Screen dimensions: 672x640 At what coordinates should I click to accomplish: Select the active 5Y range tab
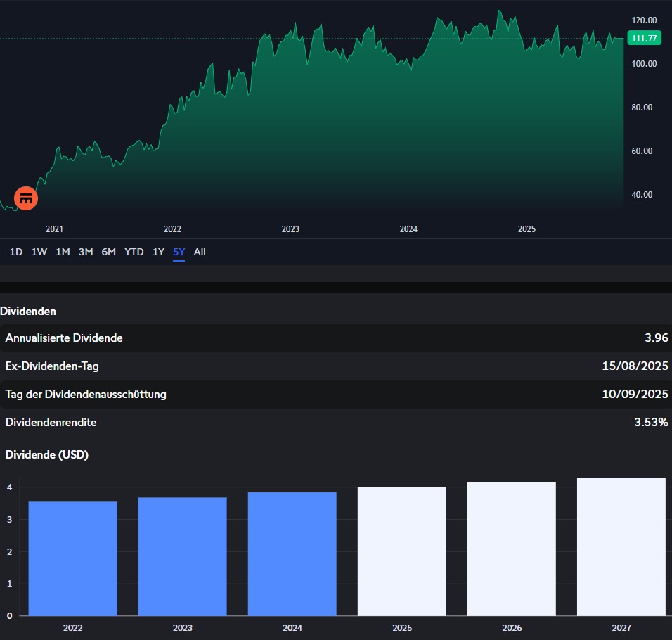coord(179,252)
